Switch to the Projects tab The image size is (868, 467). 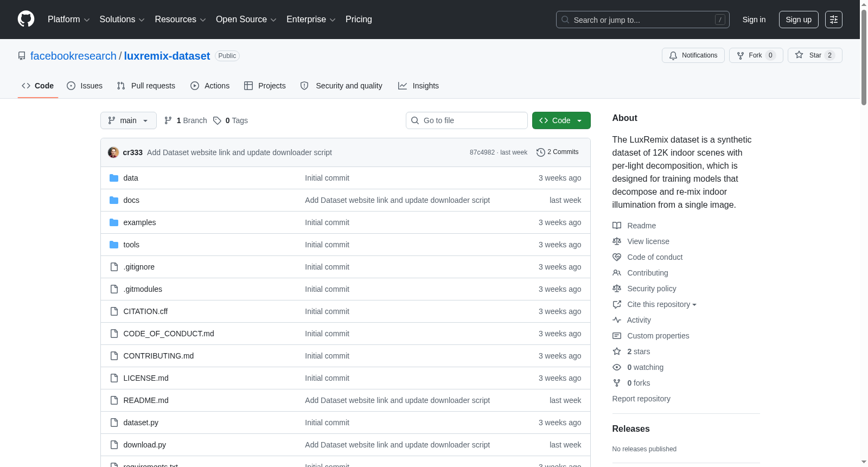click(265, 86)
